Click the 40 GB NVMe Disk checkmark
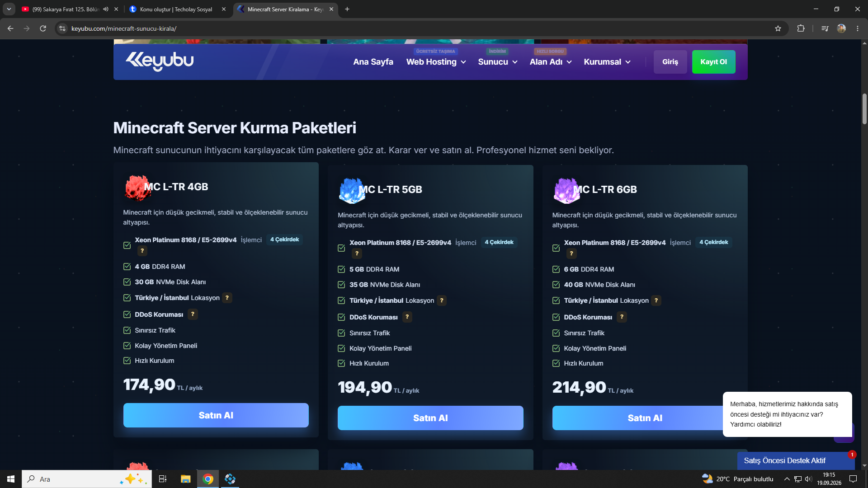Viewport: 868px width, 488px height. 556,285
